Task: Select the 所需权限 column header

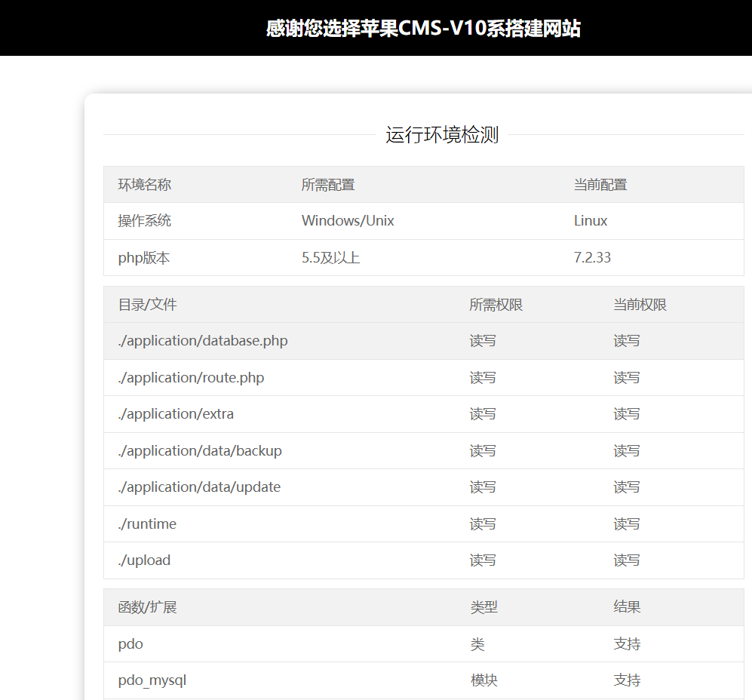Action: click(496, 305)
